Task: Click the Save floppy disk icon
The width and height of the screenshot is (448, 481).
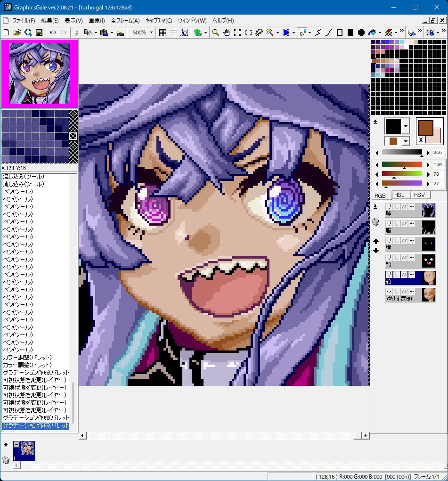Action: pos(39,33)
